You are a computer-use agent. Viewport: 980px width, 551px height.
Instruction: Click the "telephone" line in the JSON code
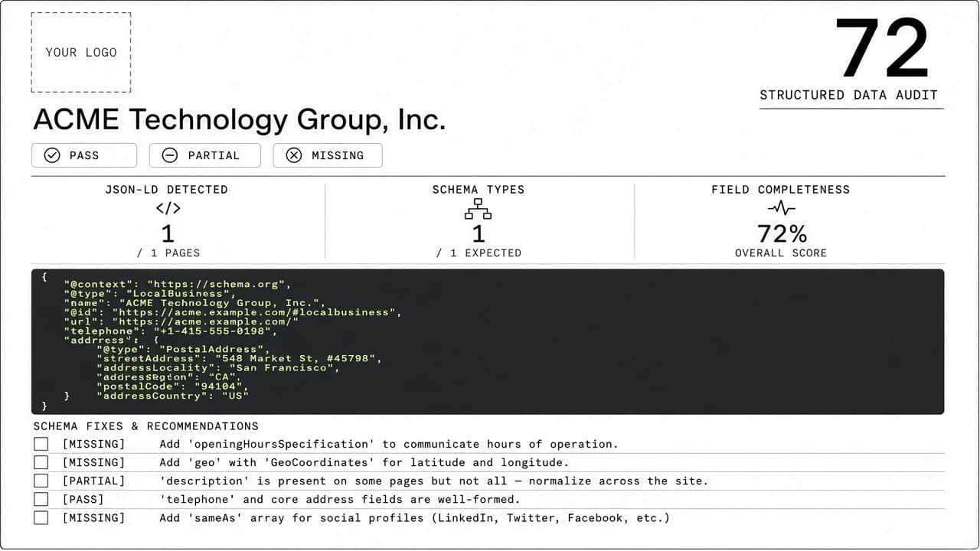(171, 331)
